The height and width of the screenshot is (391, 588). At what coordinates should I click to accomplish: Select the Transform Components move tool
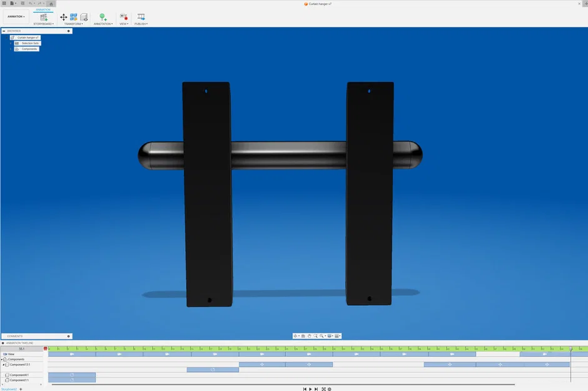(x=63, y=18)
